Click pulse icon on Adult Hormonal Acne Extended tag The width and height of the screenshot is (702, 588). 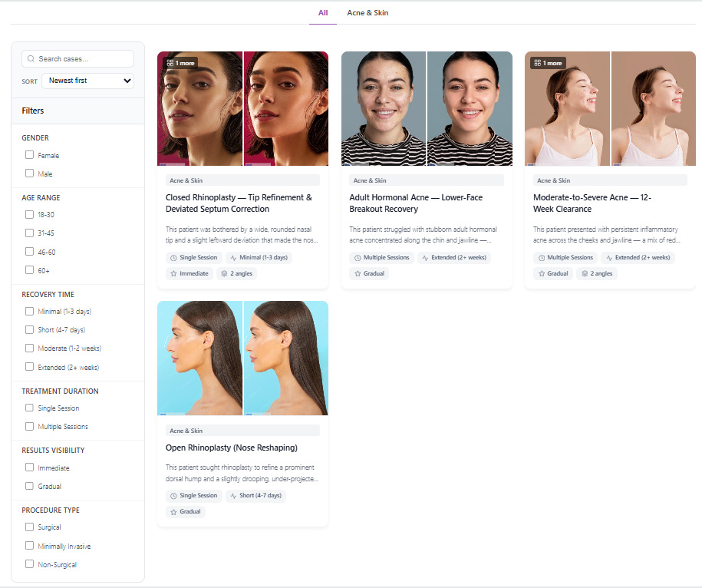(x=425, y=258)
